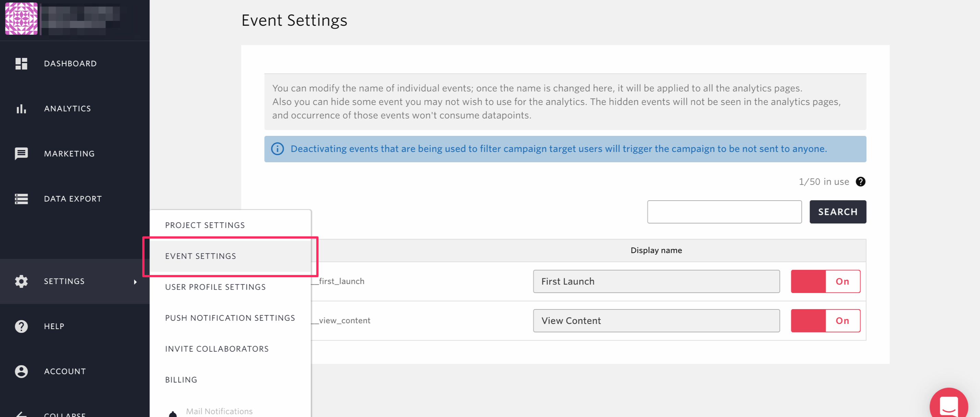Viewport: 980px width, 417px height.
Task: Open Help label in sidebar
Action: [x=54, y=326]
